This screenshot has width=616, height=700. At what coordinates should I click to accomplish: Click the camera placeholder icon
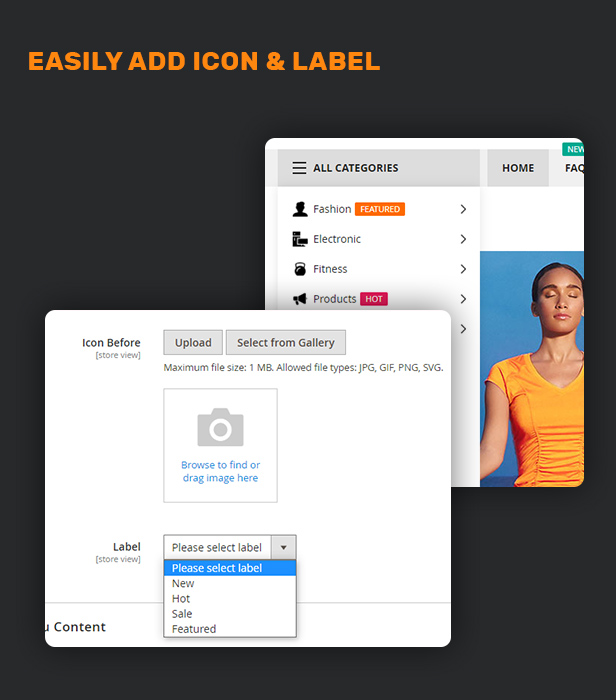(221, 427)
